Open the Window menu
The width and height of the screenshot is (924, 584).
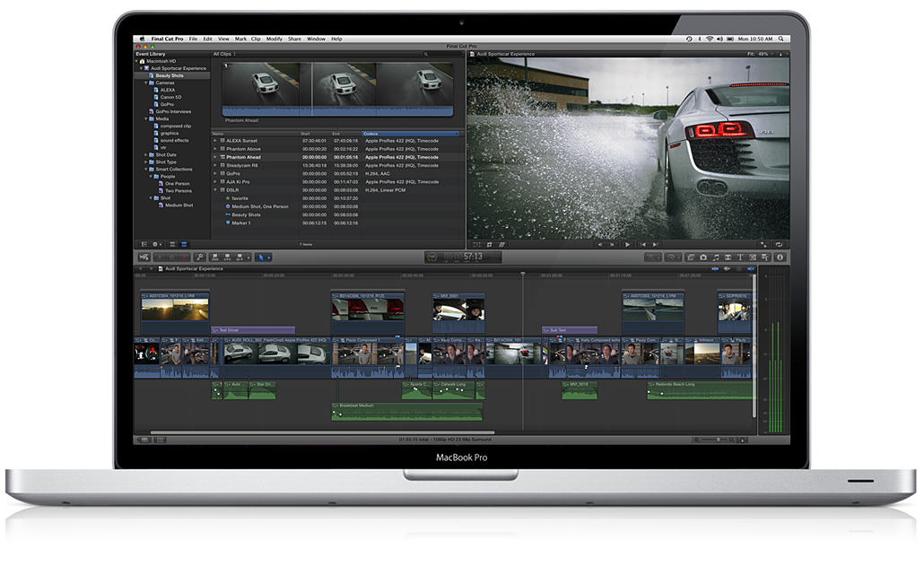pos(317,39)
